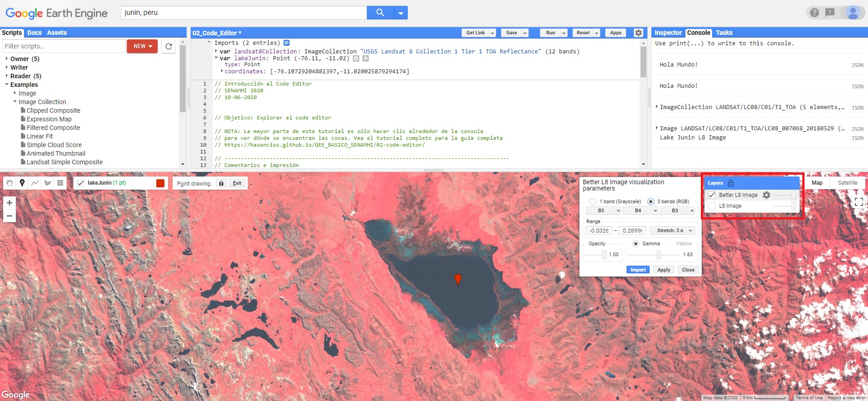The width and height of the screenshot is (868, 401).
Task: Select 3 bands (RGB) radio button
Action: 651,201
